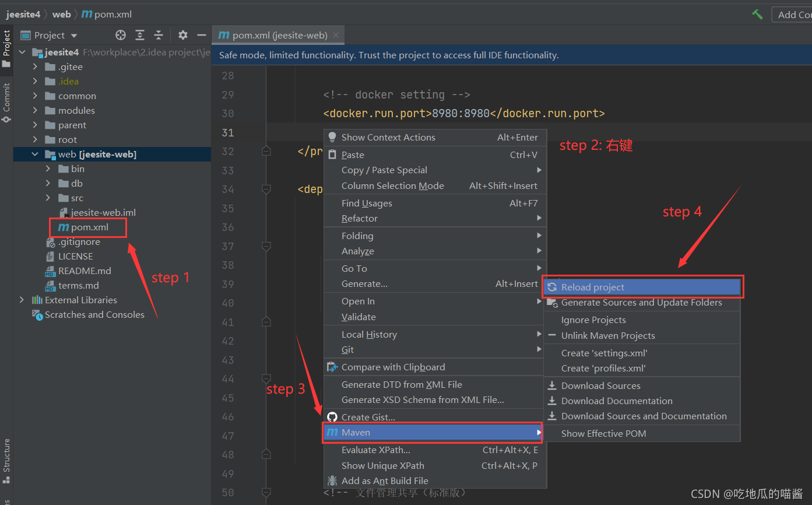Open the Folding submenu
812x505 pixels.
[x=435, y=236]
